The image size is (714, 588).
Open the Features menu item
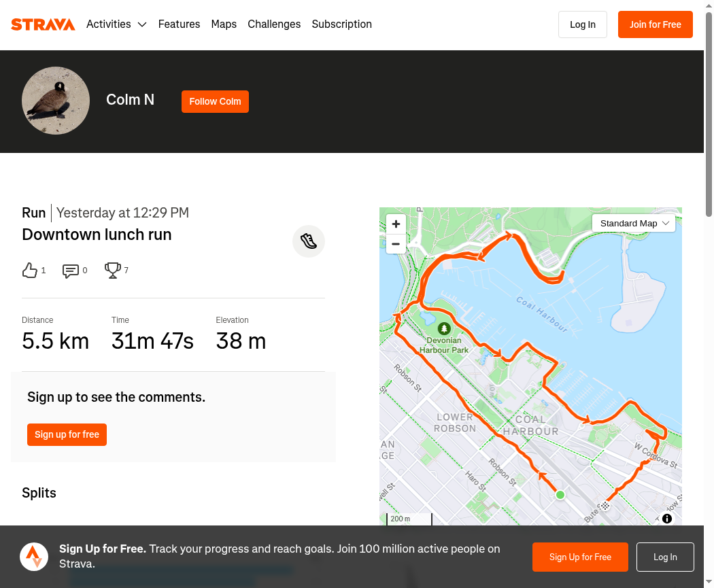tap(179, 24)
